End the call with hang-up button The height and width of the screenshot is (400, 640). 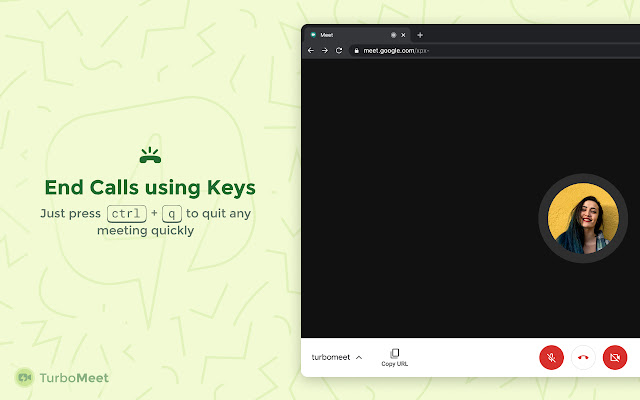(583, 358)
